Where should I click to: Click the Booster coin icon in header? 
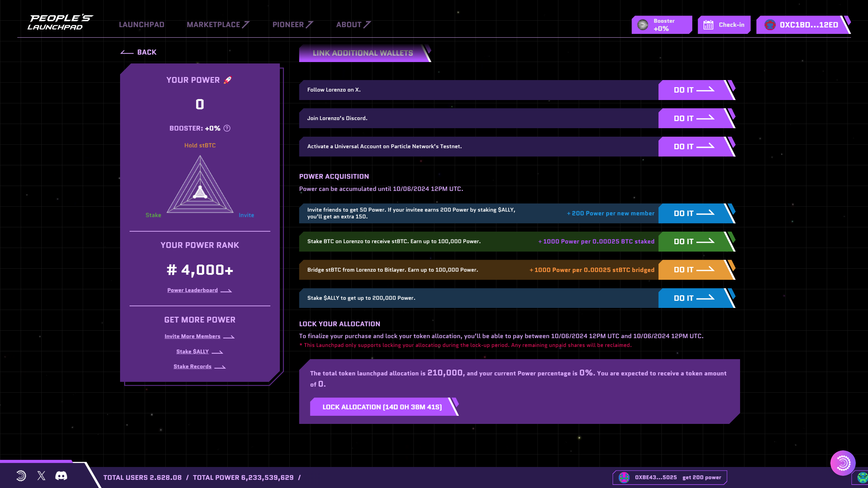point(643,25)
